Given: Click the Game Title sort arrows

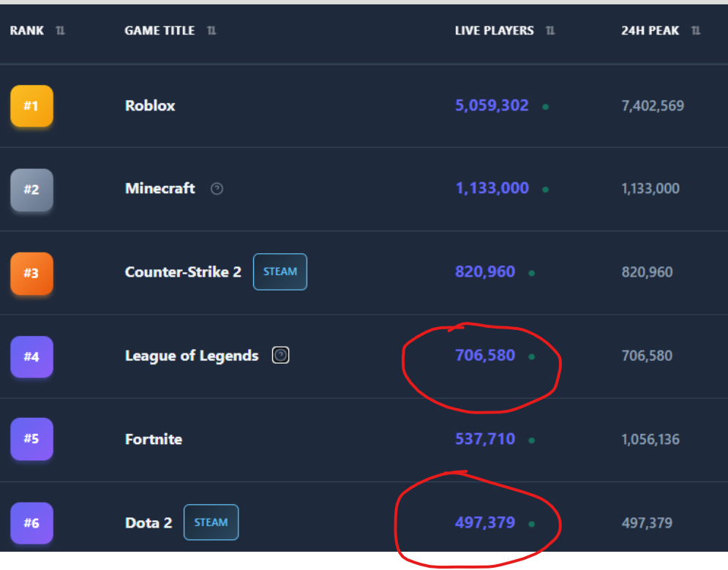Looking at the screenshot, I should click(211, 31).
